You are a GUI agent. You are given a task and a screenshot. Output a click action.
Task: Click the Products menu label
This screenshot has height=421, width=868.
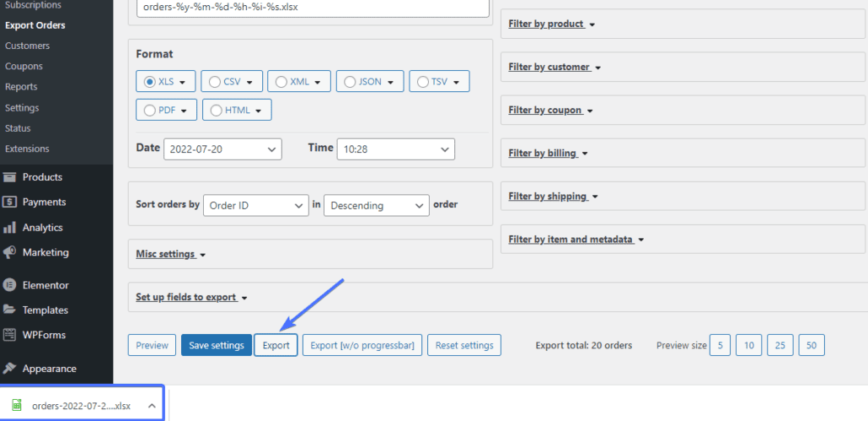42,177
